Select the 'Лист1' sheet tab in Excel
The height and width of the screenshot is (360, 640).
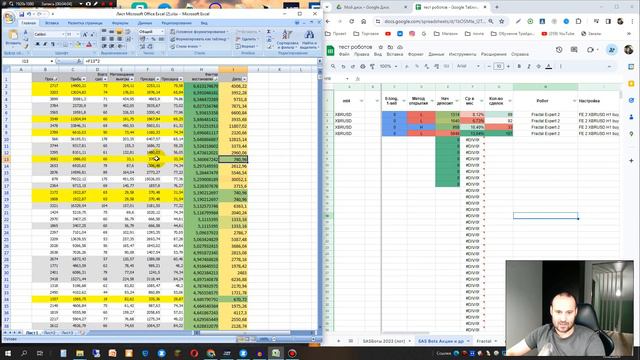[x=32, y=333]
